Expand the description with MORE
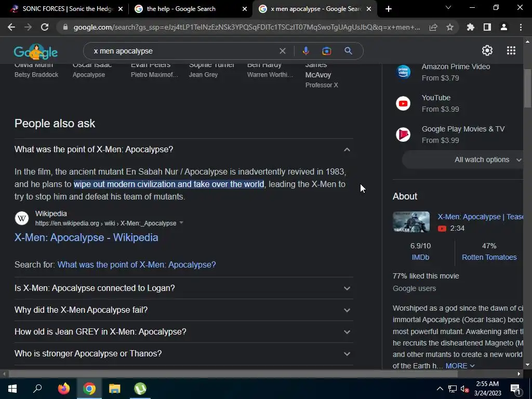Screen dimensions: 532x399 460,366
